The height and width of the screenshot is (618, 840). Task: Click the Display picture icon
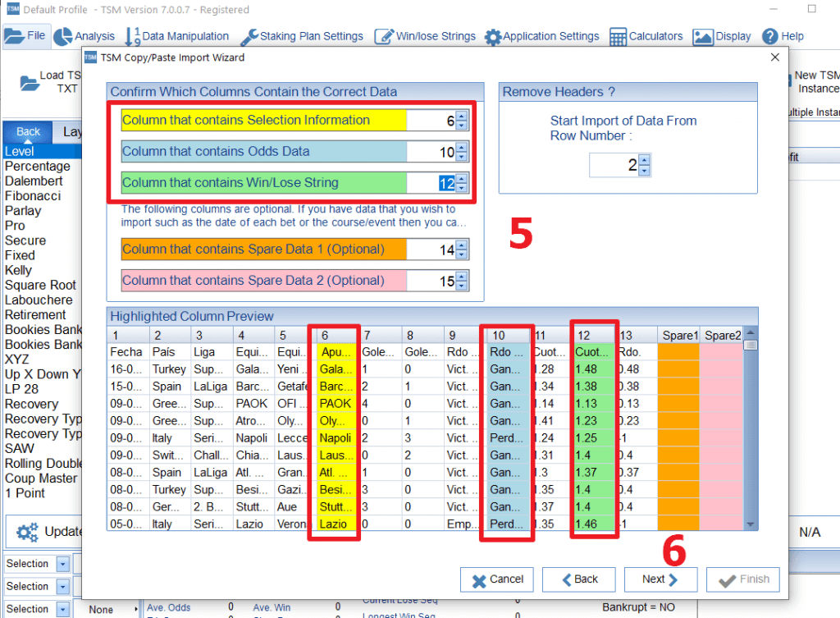pos(703,37)
